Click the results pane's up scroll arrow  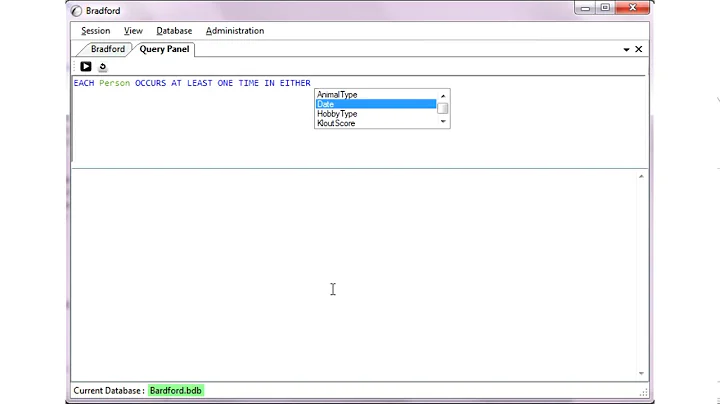[x=641, y=176]
